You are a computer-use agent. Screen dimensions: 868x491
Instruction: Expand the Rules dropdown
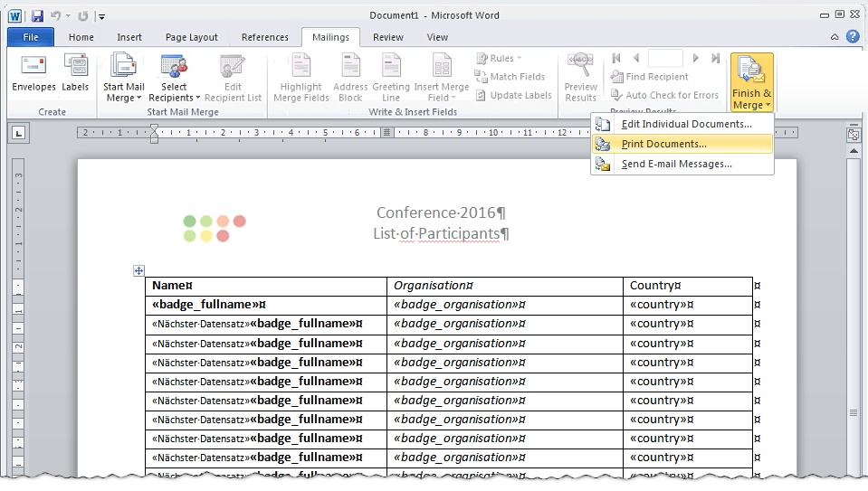498,58
